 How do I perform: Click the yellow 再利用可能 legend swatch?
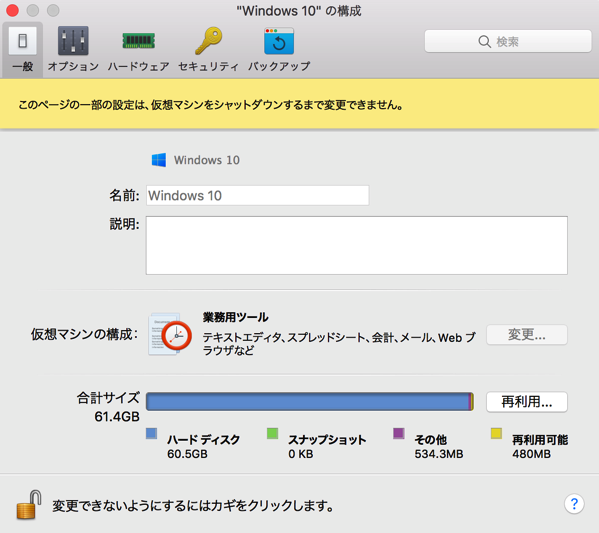pos(496,433)
